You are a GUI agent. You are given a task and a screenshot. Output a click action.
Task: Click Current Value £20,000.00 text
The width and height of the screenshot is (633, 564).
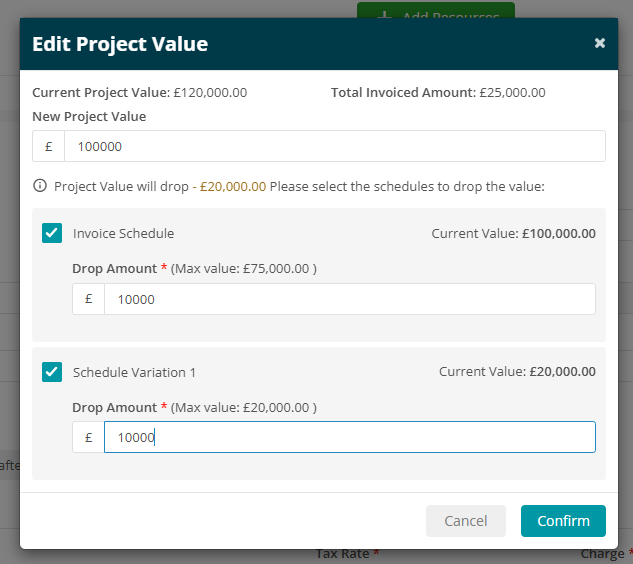pos(517,371)
